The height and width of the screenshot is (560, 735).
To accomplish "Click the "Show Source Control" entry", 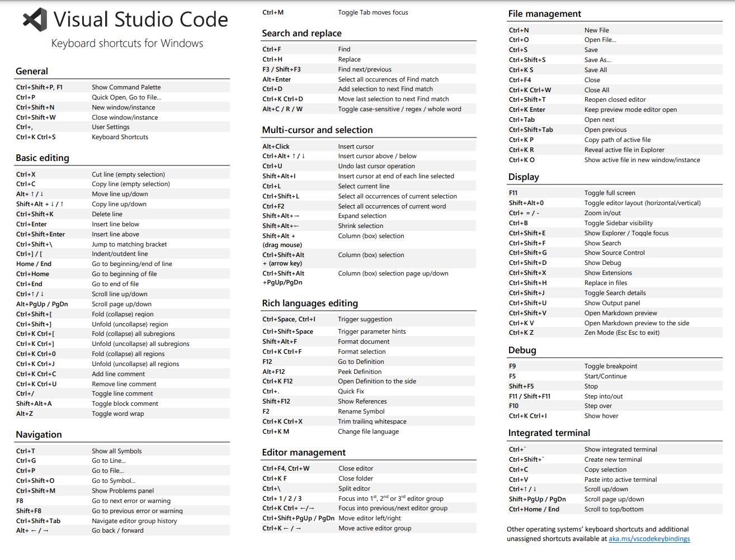I will [x=615, y=253].
